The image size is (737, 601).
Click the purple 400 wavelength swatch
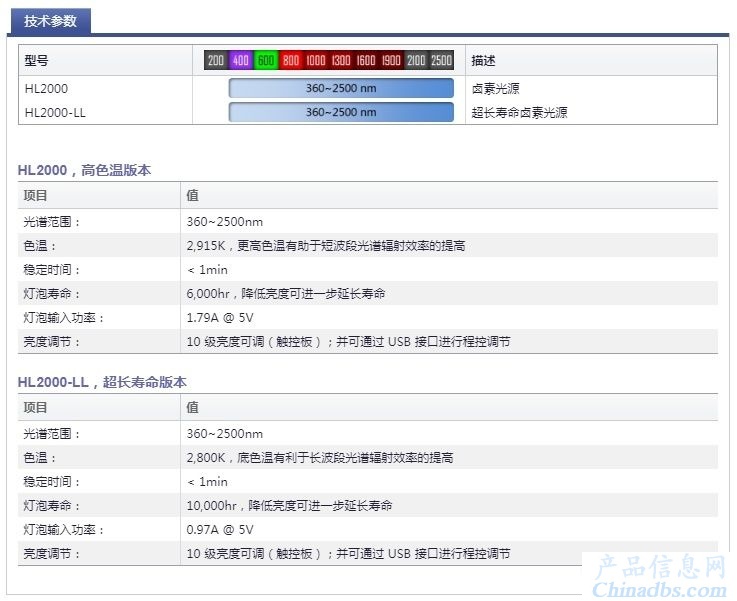[241, 60]
